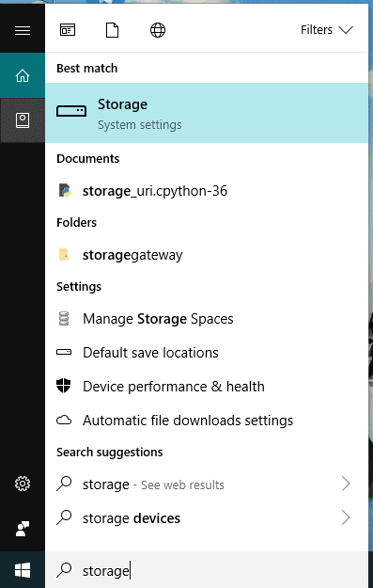Open Settings gear in sidebar
The image size is (373, 588).
point(23,484)
